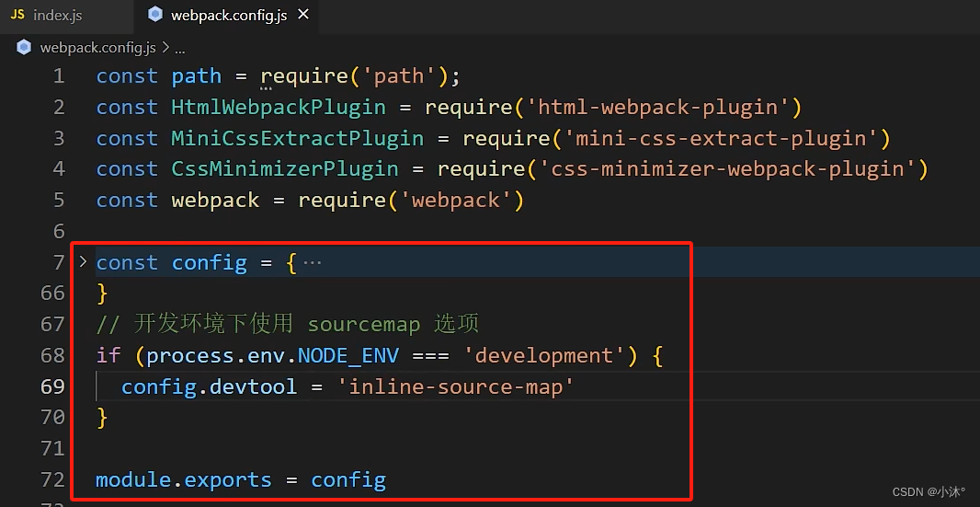This screenshot has width=980, height=507.
Task: Click line number 3 in the gutter
Action: 59,139
